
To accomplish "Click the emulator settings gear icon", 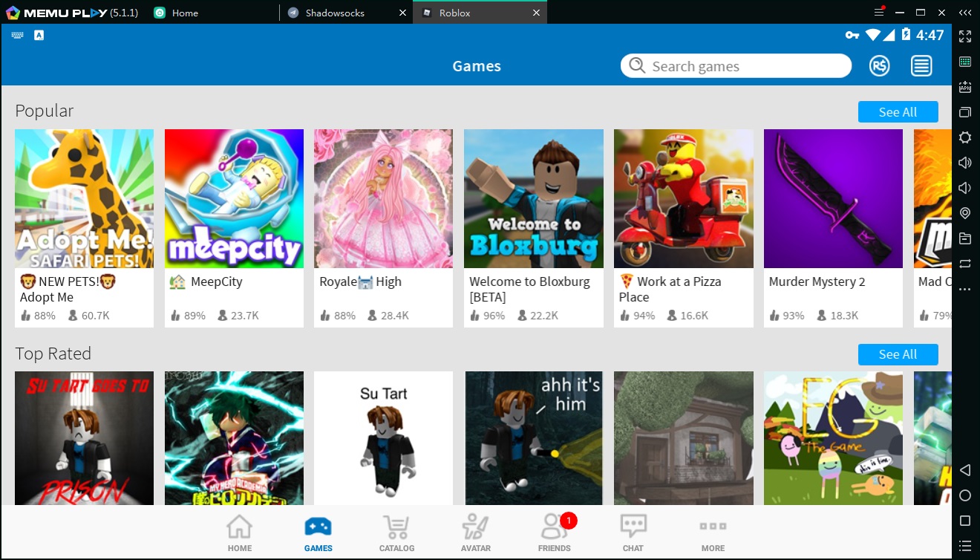I will [965, 137].
